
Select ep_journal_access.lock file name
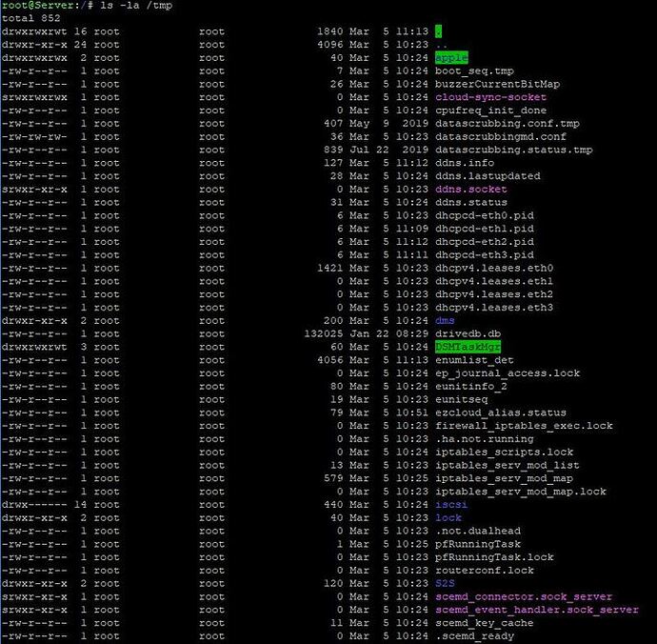508,373
